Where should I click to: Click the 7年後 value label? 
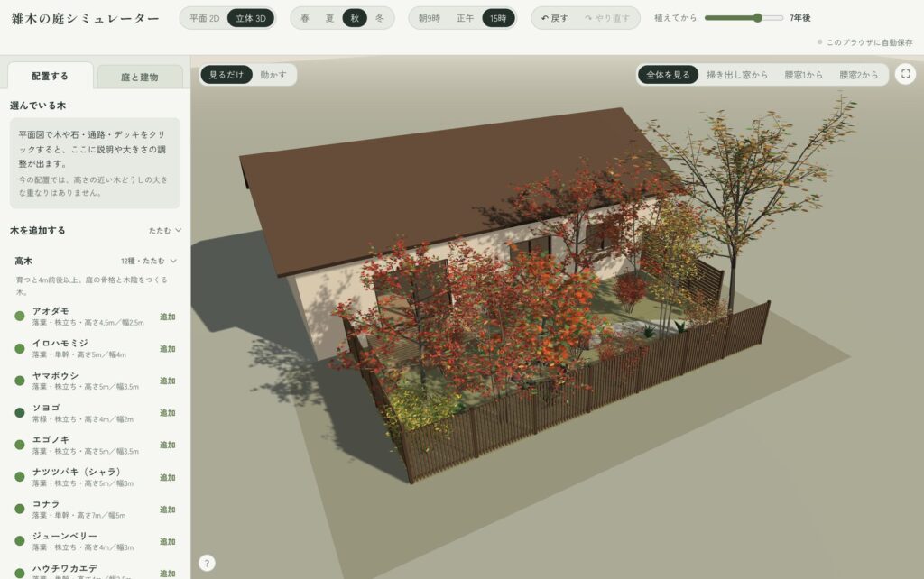click(x=800, y=18)
